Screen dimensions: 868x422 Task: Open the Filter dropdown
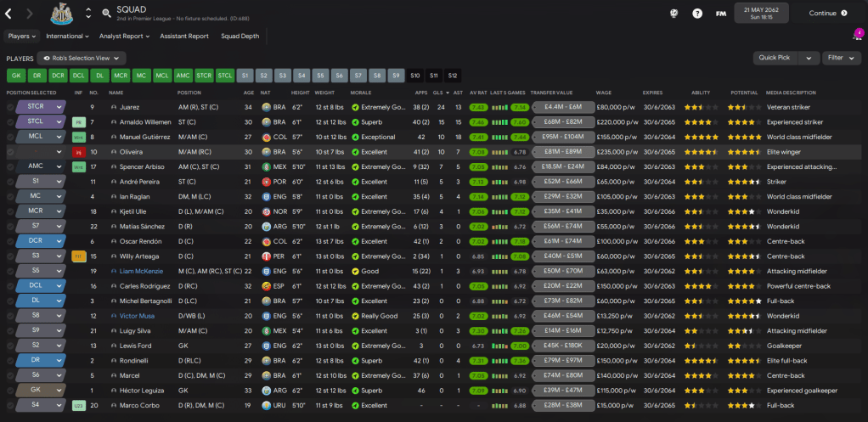[841, 59]
